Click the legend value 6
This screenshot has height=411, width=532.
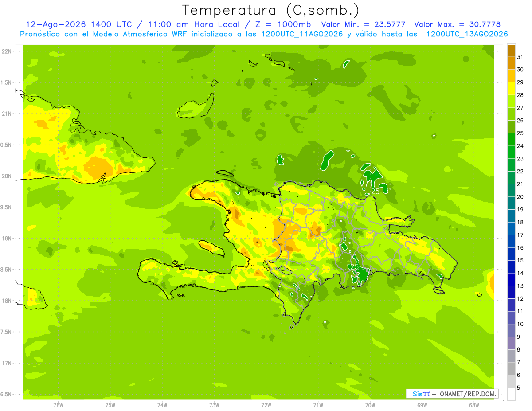coord(519,375)
